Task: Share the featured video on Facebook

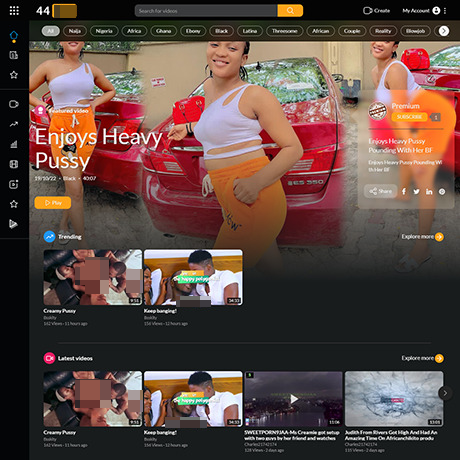Action: pyautogui.click(x=404, y=191)
